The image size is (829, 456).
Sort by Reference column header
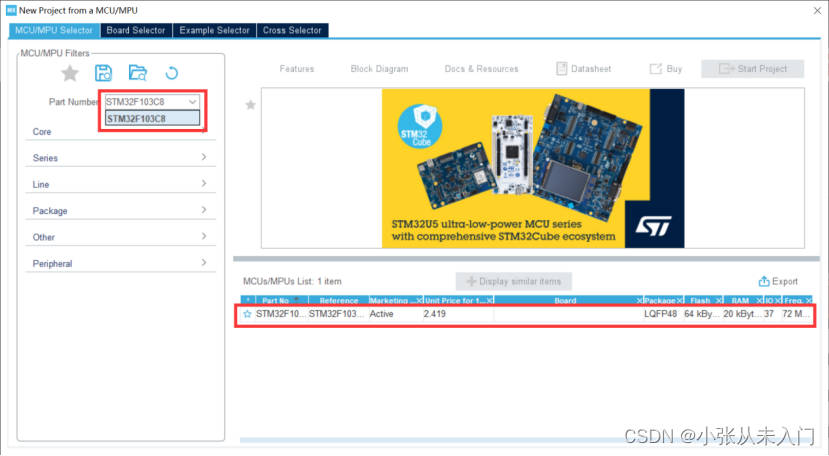[x=338, y=300]
